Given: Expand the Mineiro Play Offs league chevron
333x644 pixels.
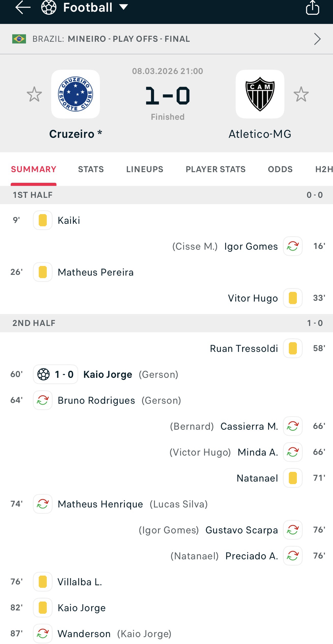Looking at the screenshot, I should point(317,39).
